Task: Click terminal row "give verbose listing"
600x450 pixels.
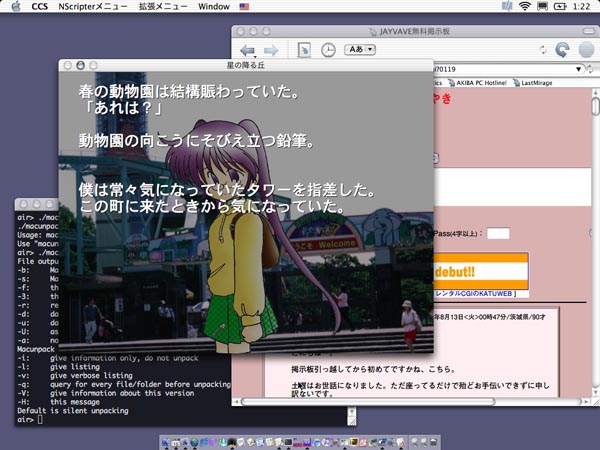Action: point(91,376)
